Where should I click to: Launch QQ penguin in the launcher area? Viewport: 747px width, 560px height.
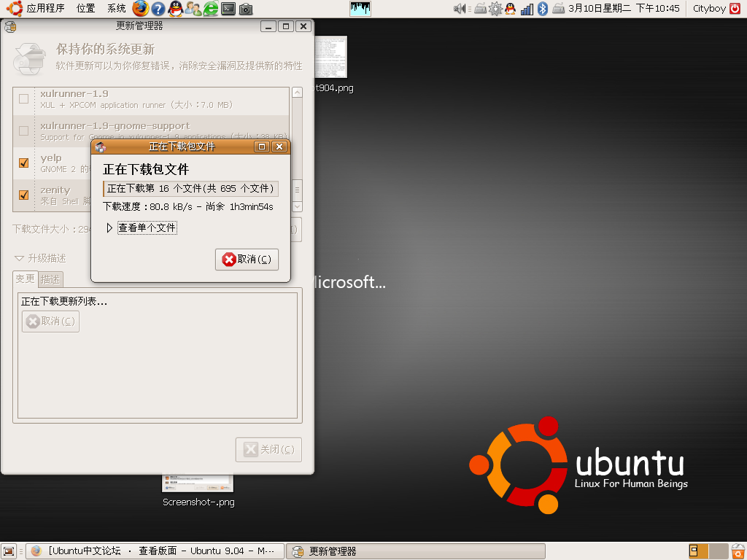click(x=176, y=9)
